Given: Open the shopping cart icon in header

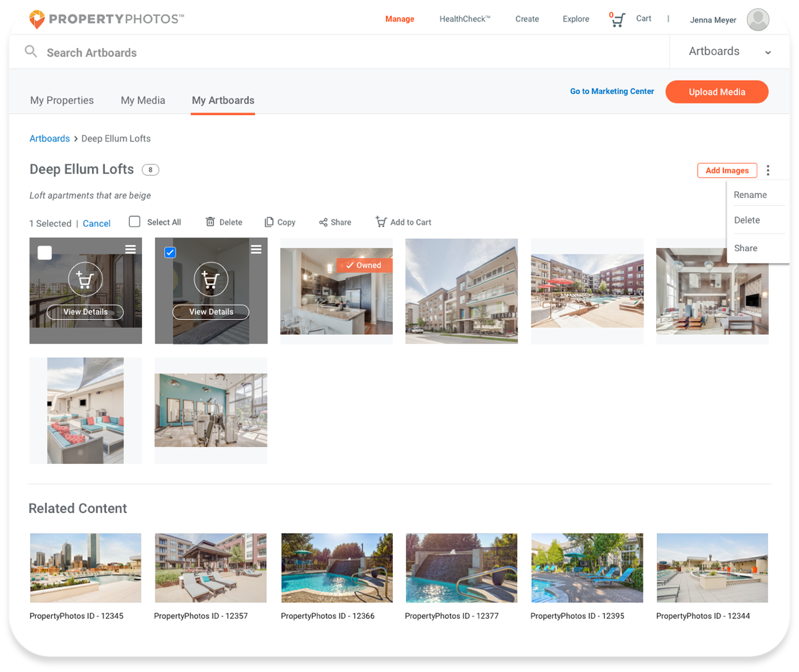Looking at the screenshot, I should click(618, 19).
